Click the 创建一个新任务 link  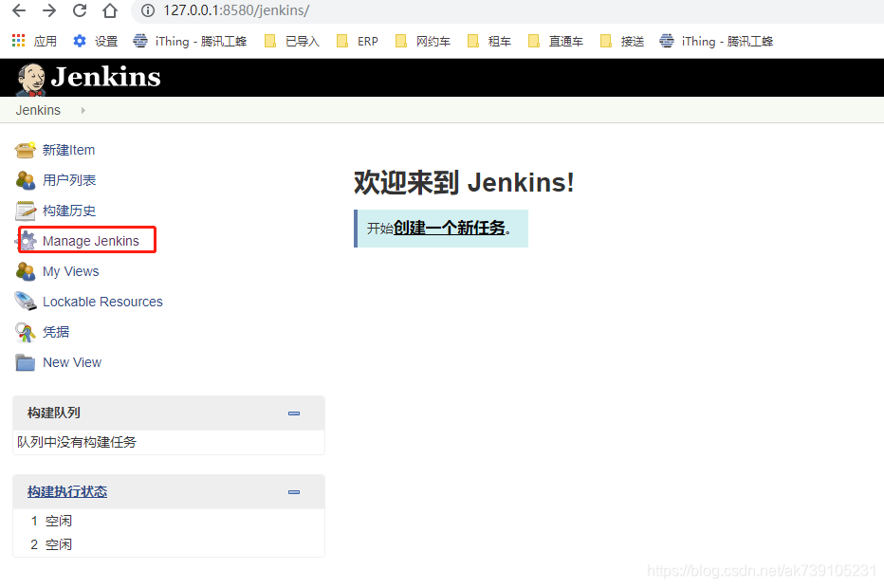(450, 228)
